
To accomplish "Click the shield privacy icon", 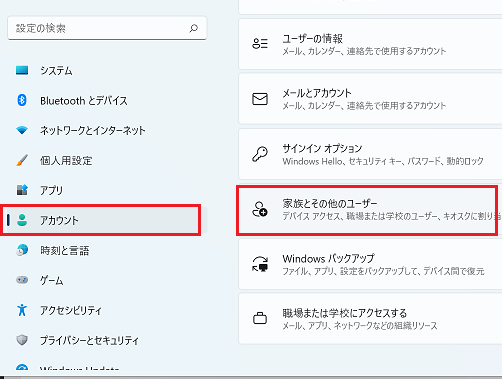I will (x=22, y=340).
